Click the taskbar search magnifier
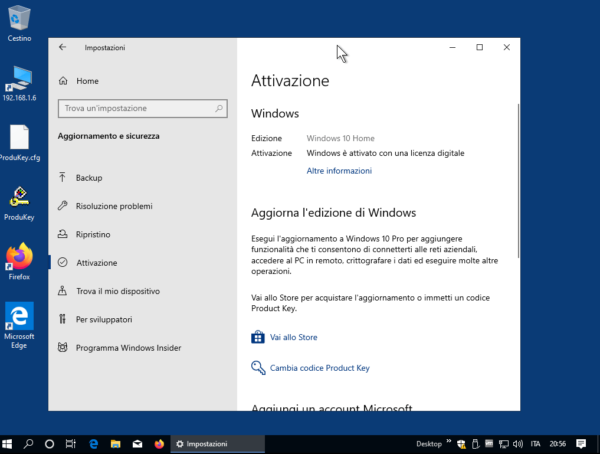 tap(28, 444)
